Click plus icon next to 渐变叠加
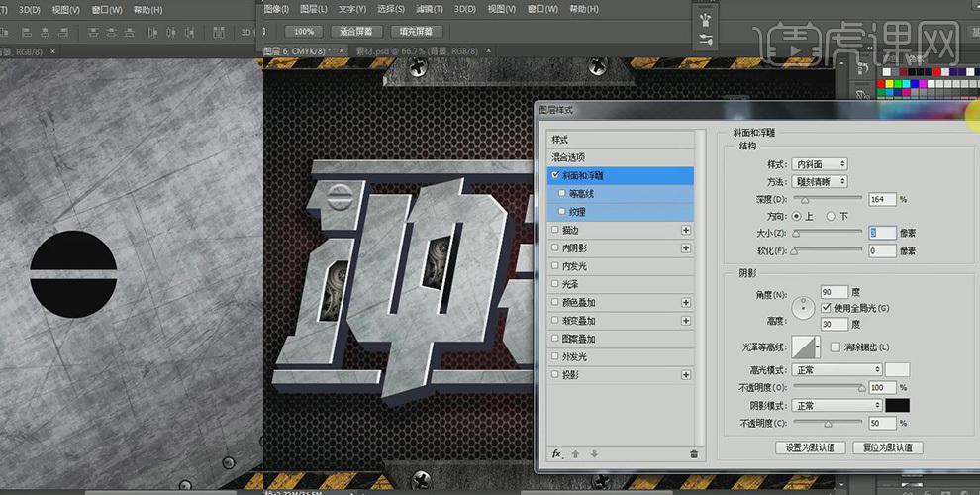The height and width of the screenshot is (495, 980). pos(686,321)
